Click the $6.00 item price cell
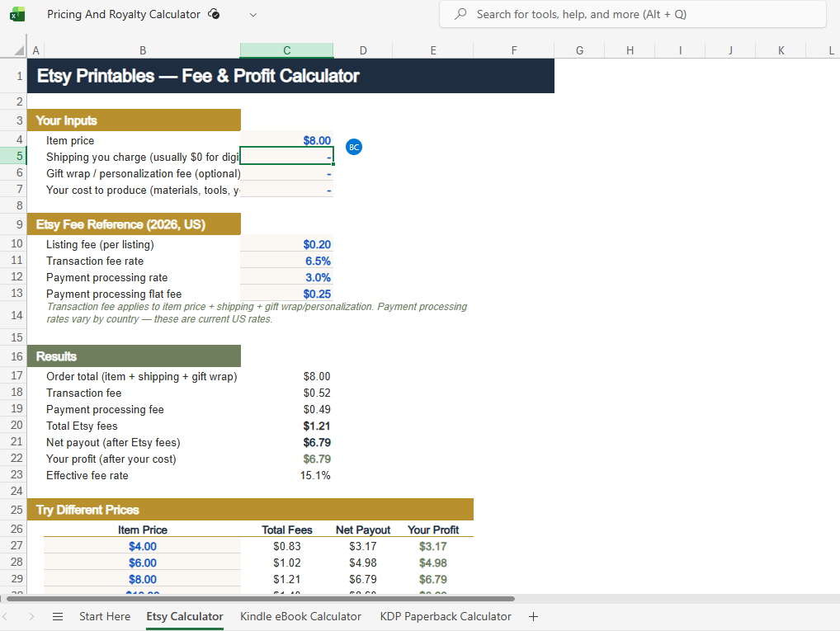 point(143,563)
